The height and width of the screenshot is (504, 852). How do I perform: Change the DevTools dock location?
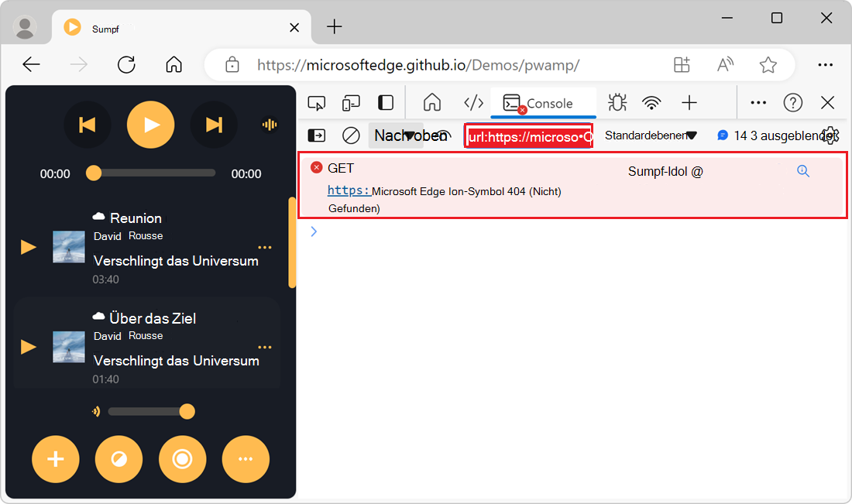(386, 102)
